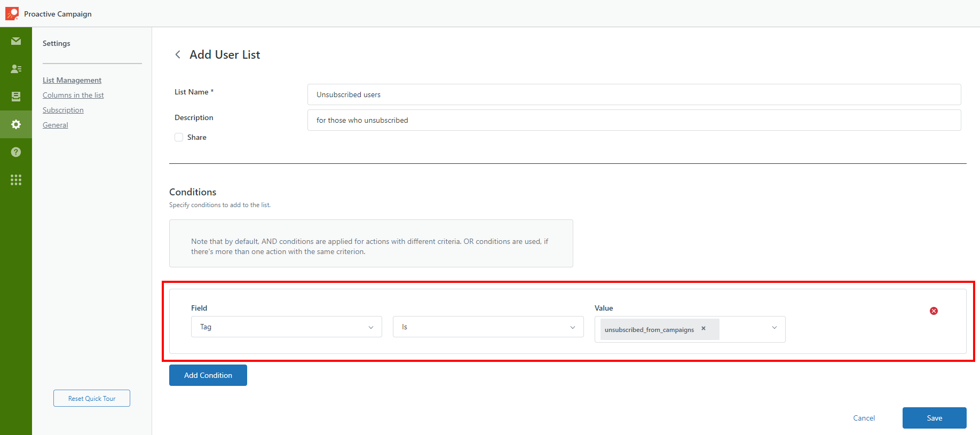The height and width of the screenshot is (435, 980).
Task: Click the Cancel link
Action: (864, 418)
